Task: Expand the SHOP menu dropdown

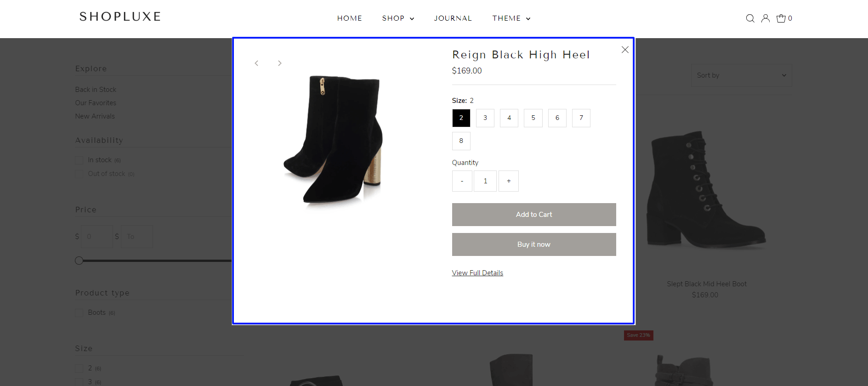Action: pos(398,18)
